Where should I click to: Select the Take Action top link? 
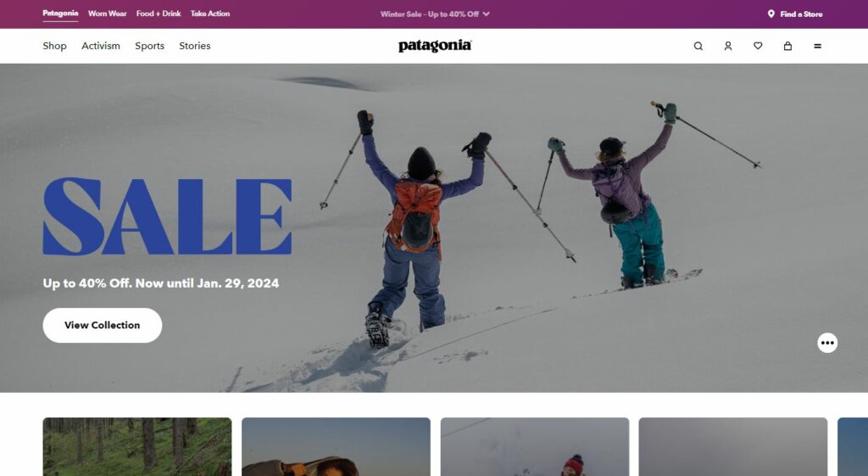click(210, 14)
